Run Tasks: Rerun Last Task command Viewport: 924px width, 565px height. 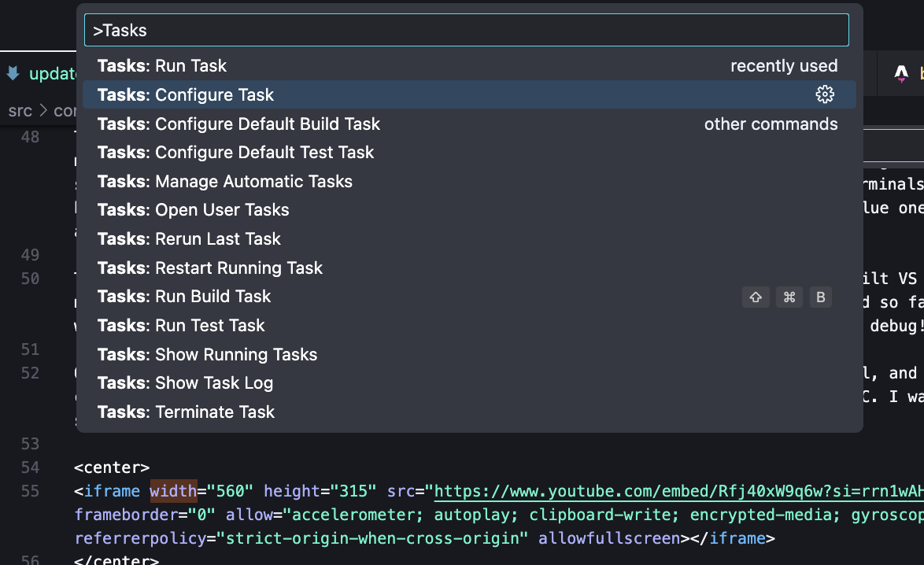click(189, 239)
